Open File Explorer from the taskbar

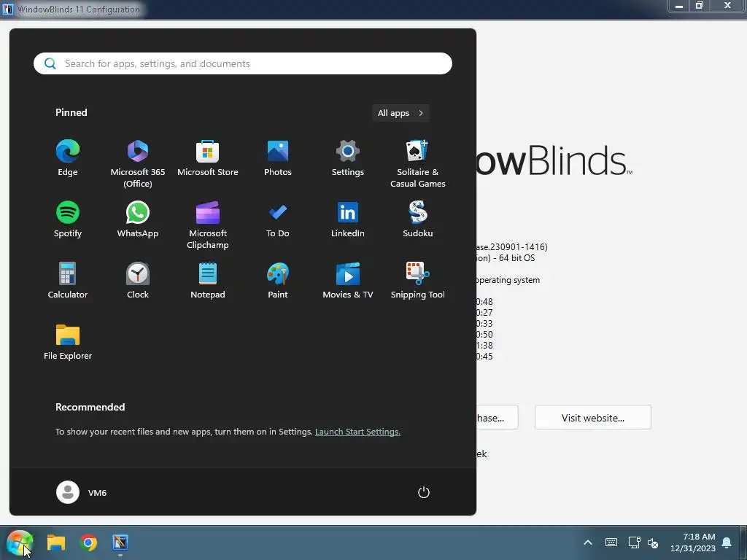click(55, 542)
